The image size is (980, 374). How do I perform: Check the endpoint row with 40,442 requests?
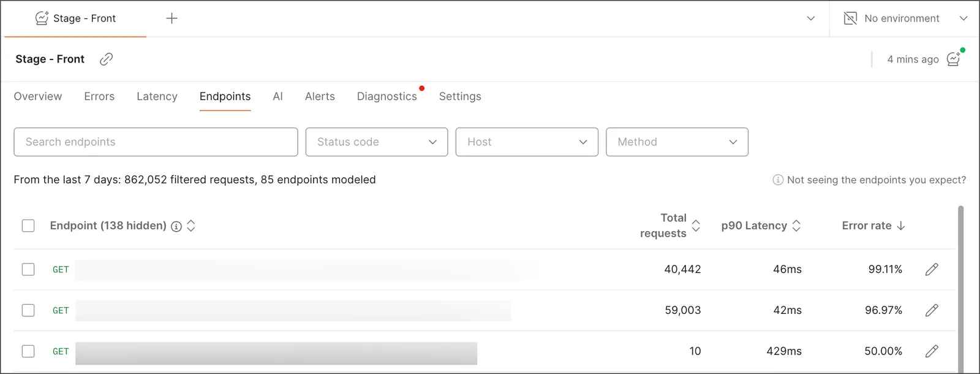[x=28, y=269]
